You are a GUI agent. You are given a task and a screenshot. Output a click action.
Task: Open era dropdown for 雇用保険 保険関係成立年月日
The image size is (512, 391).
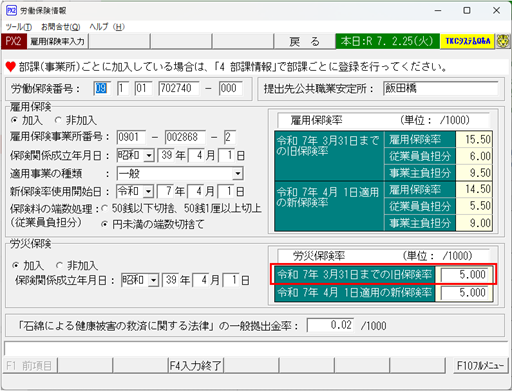point(149,156)
